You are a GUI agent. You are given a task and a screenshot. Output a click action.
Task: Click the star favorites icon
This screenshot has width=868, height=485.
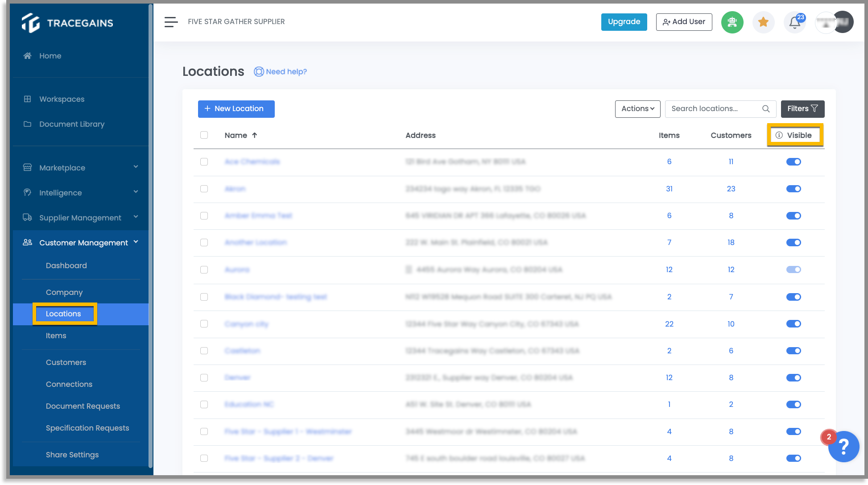pos(763,22)
